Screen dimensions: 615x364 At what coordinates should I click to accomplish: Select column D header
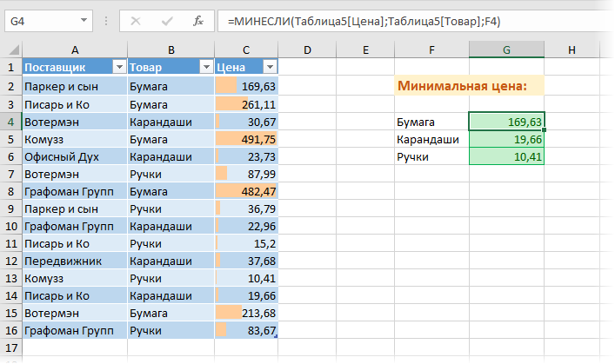307,50
